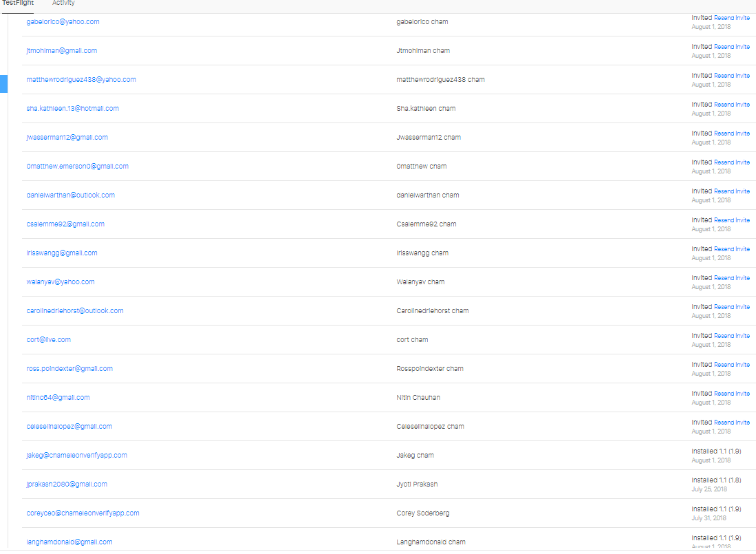Click the matthewrodriguez438@yahoo.com email link
756x554 pixels.
pos(81,80)
